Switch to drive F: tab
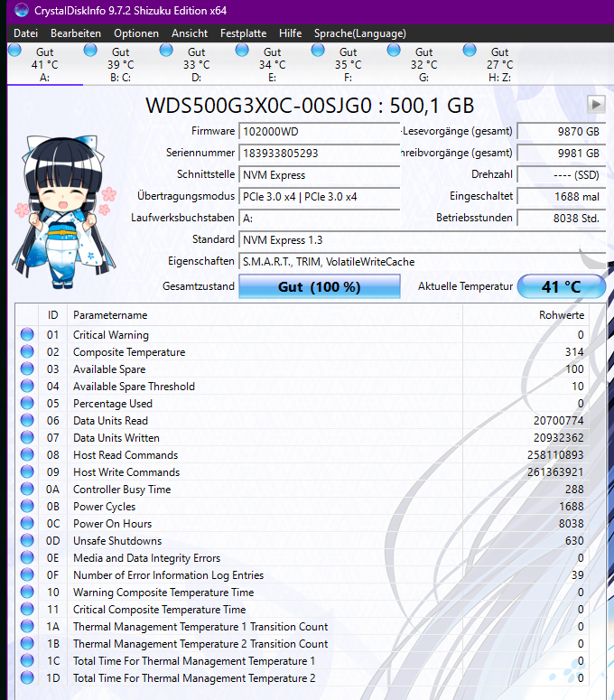Screen dimensions: 614x700 click(x=348, y=64)
